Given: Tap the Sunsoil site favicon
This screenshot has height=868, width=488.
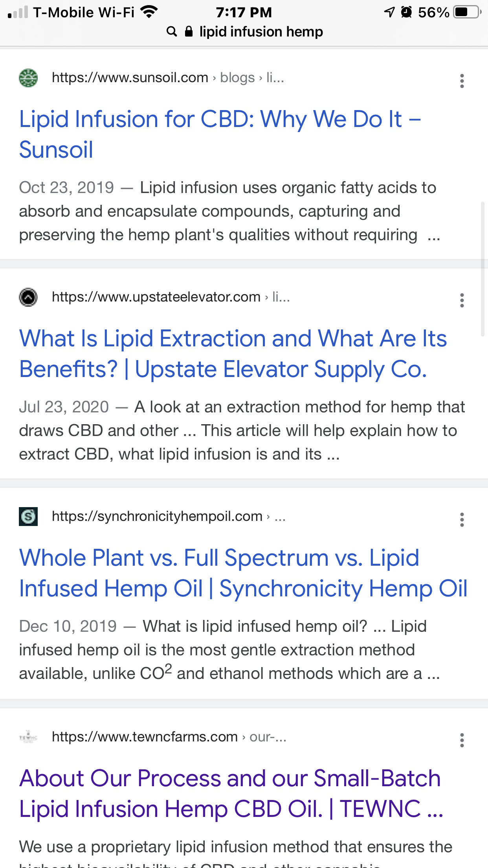Looking at the screenshot, I should coord(28,78).
